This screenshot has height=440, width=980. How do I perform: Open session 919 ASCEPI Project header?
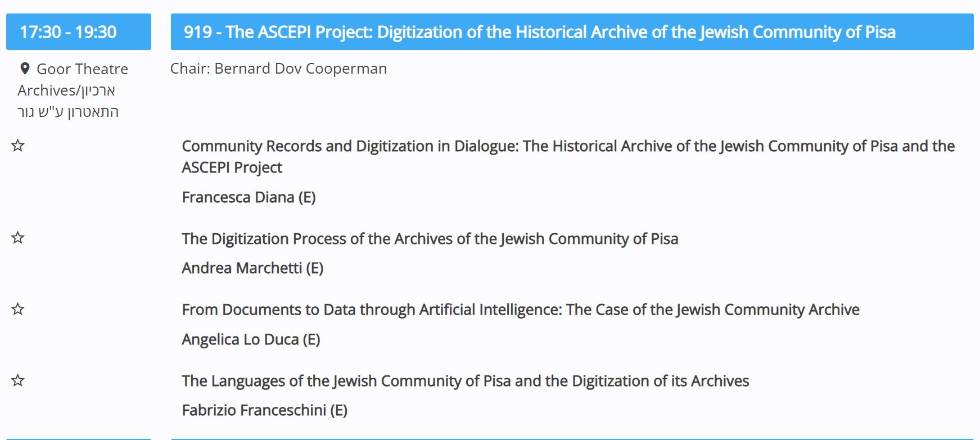click(572, 32)
